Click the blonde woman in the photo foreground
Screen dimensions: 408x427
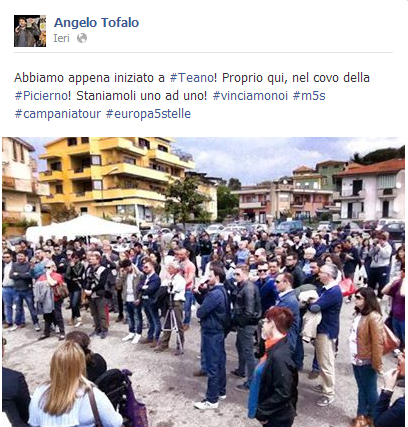(74, 387)
